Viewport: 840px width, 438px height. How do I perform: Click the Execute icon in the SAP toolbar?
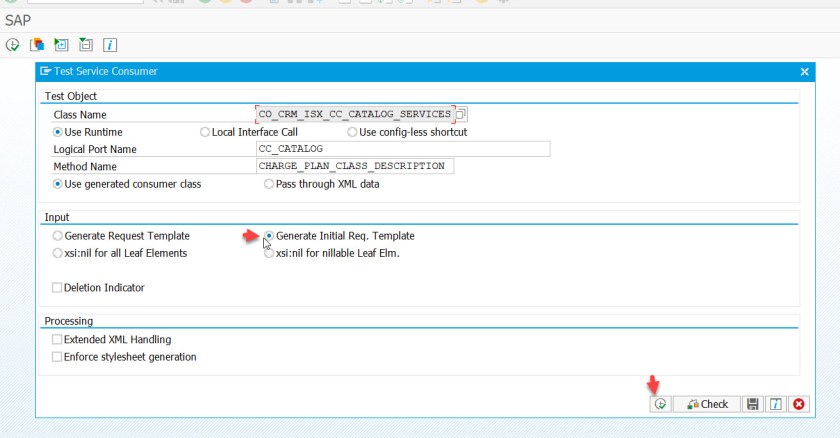pos(12,45)
